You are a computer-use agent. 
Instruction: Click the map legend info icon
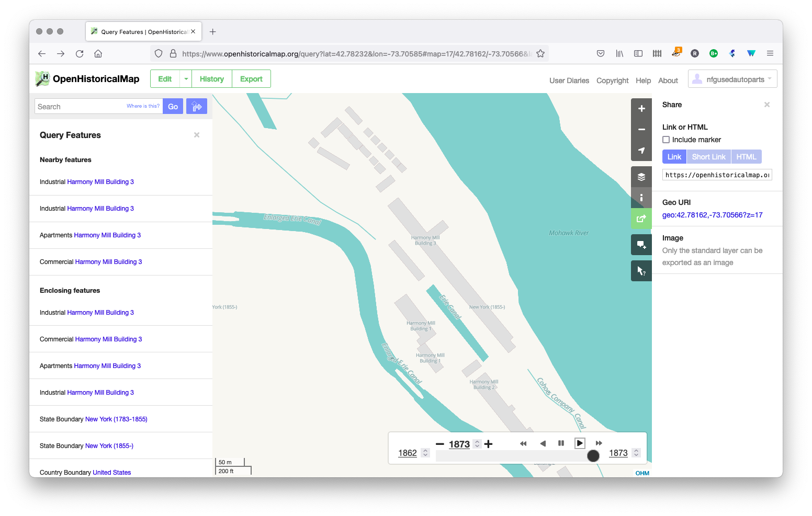pyautogui.click(x=641, y=198)
